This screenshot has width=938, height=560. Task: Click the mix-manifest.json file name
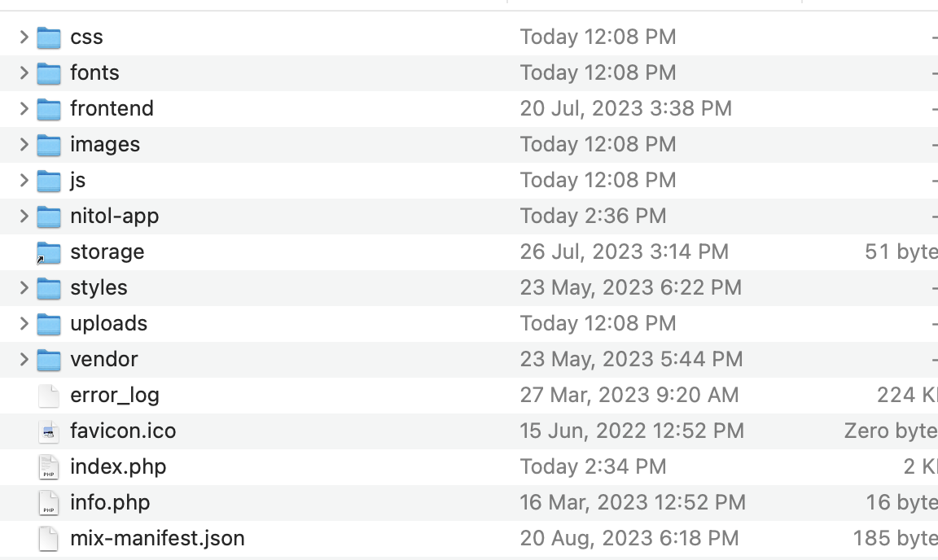pyautogui.click(x=157, y=539)
